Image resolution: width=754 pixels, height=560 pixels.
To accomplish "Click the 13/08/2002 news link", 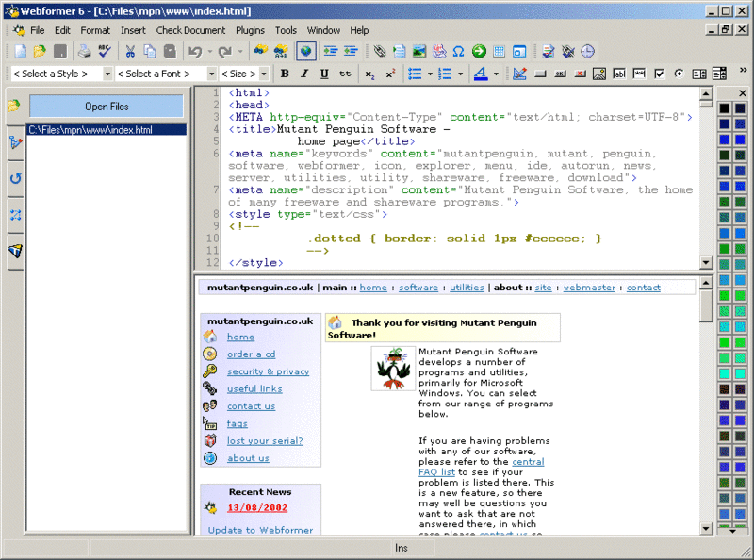I will [x=257, y=507].
